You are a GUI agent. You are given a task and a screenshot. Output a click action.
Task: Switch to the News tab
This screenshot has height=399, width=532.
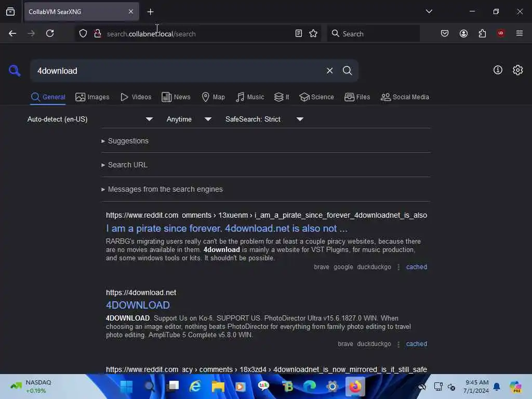tap(176, 97)
